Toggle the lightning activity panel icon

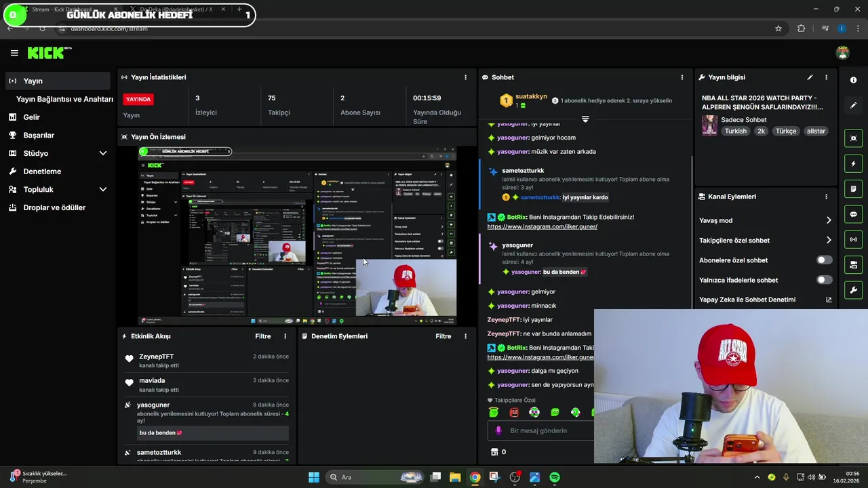pyautogui.click(x=853, y=163)
